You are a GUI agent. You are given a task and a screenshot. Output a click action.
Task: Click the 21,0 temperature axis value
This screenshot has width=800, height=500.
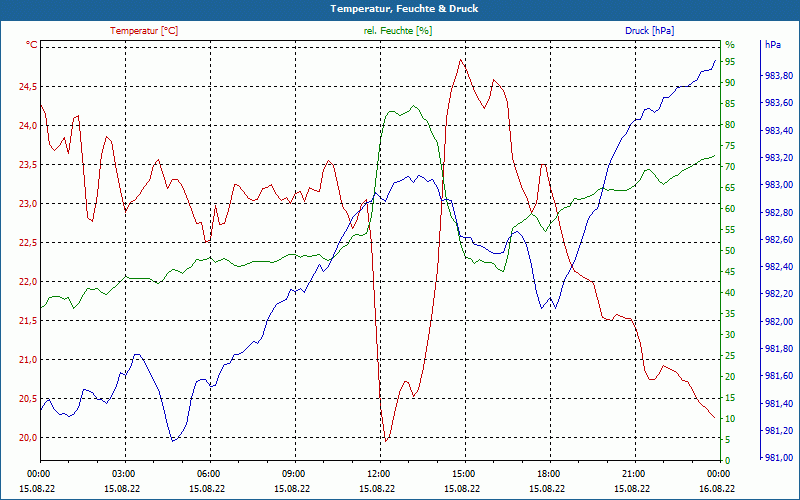point(28,360)
